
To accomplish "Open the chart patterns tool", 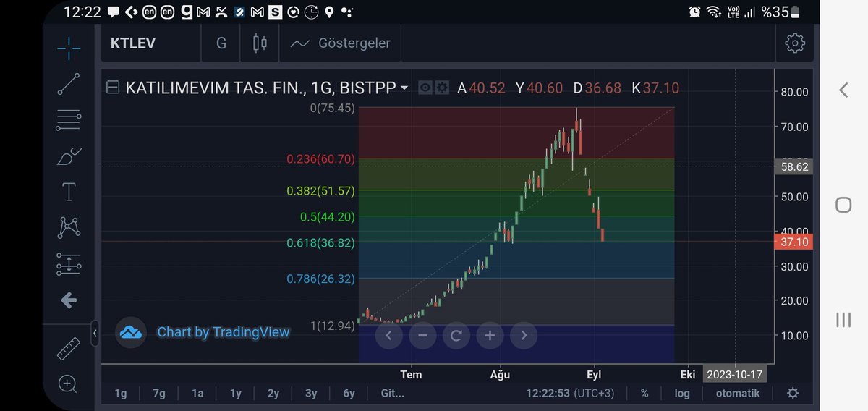I will point(69,228).
